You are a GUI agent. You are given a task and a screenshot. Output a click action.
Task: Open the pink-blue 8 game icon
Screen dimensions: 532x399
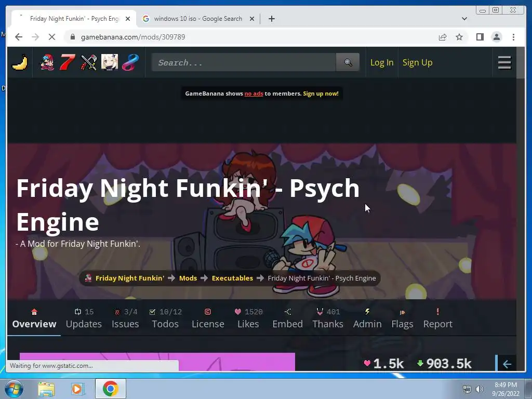(130, 62)
